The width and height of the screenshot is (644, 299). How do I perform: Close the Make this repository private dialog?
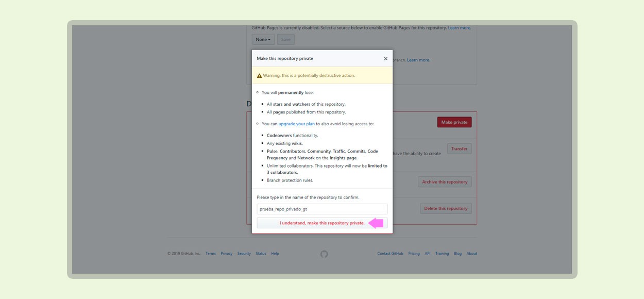pos(385,59)
